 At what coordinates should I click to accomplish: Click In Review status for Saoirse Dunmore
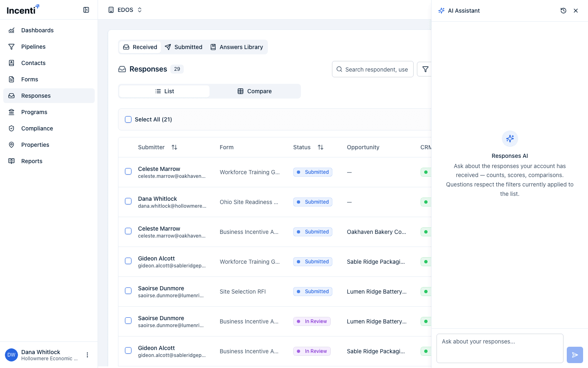312,321
